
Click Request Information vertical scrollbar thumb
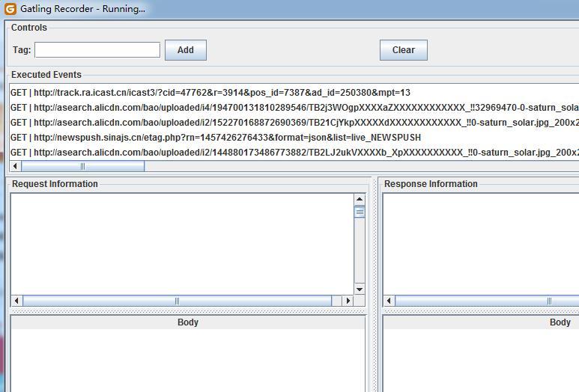coord(360,212)
